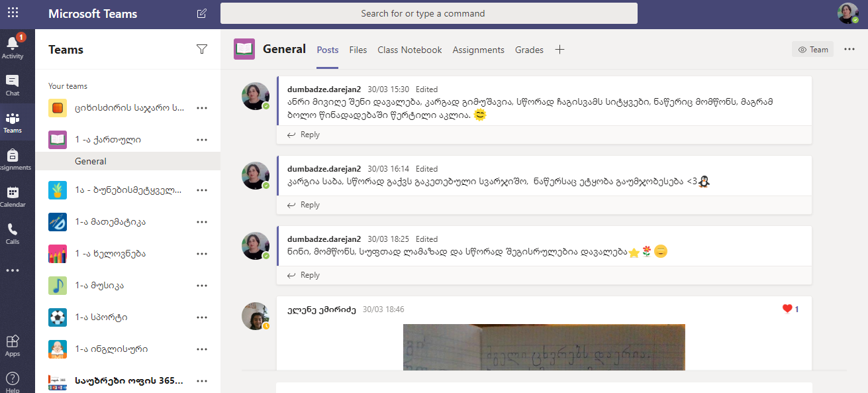The image size is (868, 393).
Task: Click the profile avatar in top right
Action: (x=847, y=13)
